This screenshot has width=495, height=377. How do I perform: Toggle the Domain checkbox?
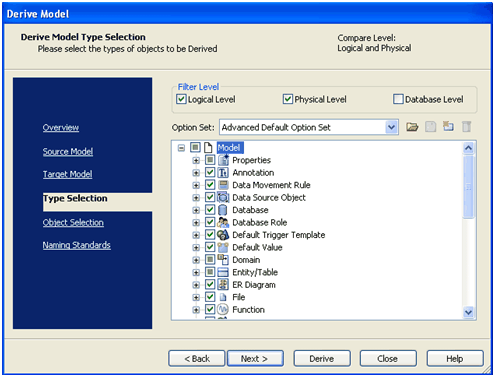tap(210, 260)
